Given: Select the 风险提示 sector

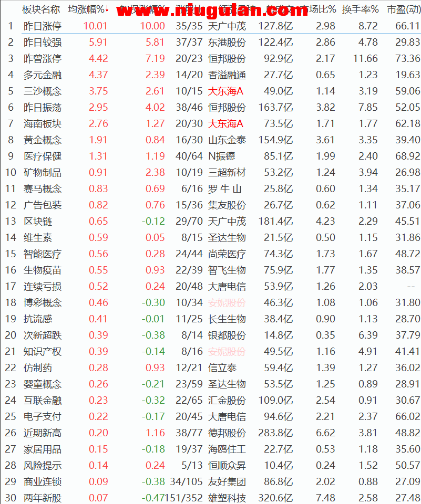Looking at the screenshot, I should point(43,466).
